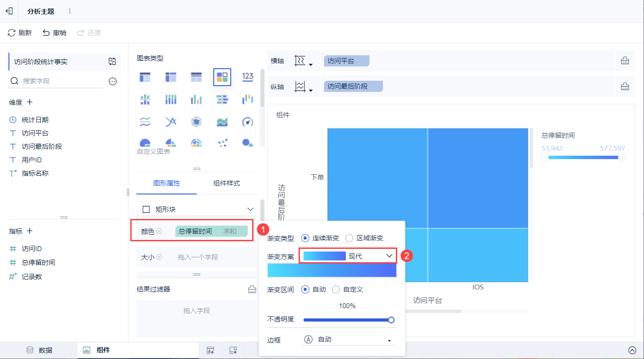Choose the 123 KPI indicator card chart type
The image size is (644, 359).
pos(248,77)
